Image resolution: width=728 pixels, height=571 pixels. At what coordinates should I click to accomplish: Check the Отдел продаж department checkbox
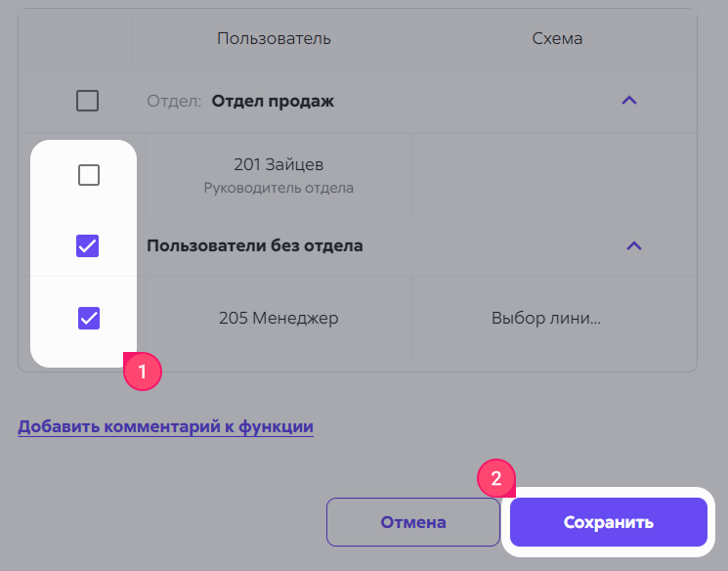tap(87, 101)
